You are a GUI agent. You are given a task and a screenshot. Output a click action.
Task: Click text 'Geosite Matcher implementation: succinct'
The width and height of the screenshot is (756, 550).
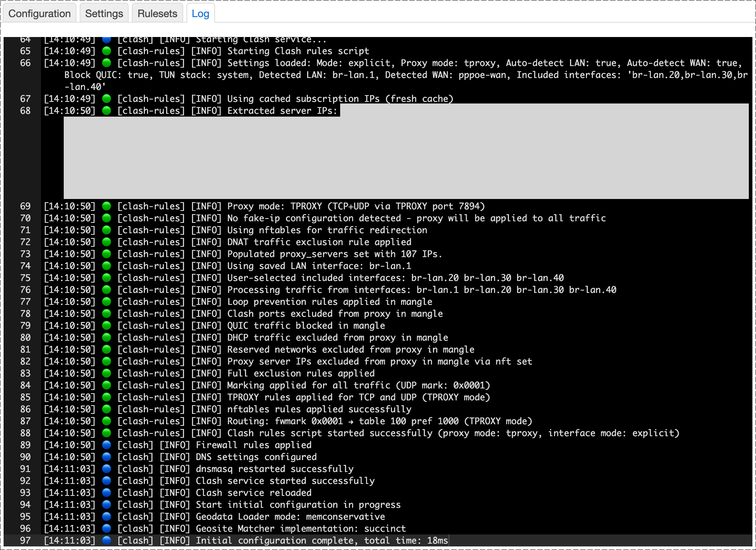click(301, 529)
